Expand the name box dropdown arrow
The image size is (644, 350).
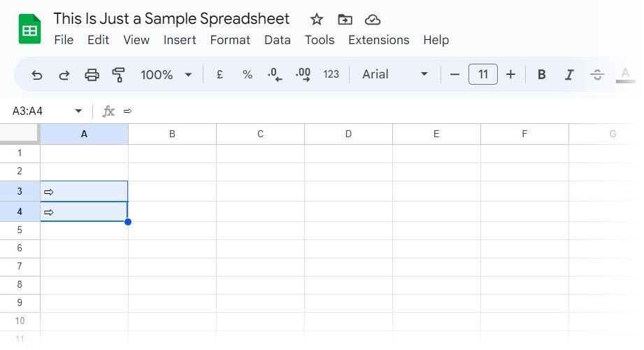78,111
